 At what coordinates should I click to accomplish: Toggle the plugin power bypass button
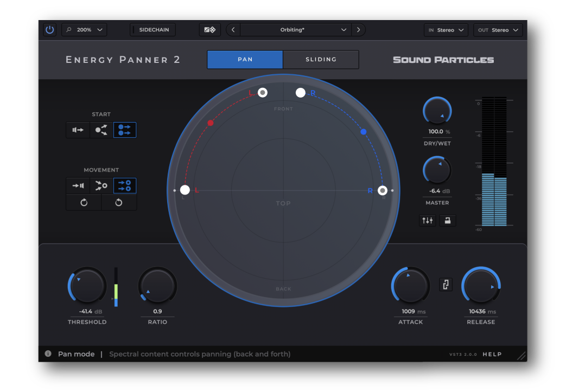pos(50,30)
